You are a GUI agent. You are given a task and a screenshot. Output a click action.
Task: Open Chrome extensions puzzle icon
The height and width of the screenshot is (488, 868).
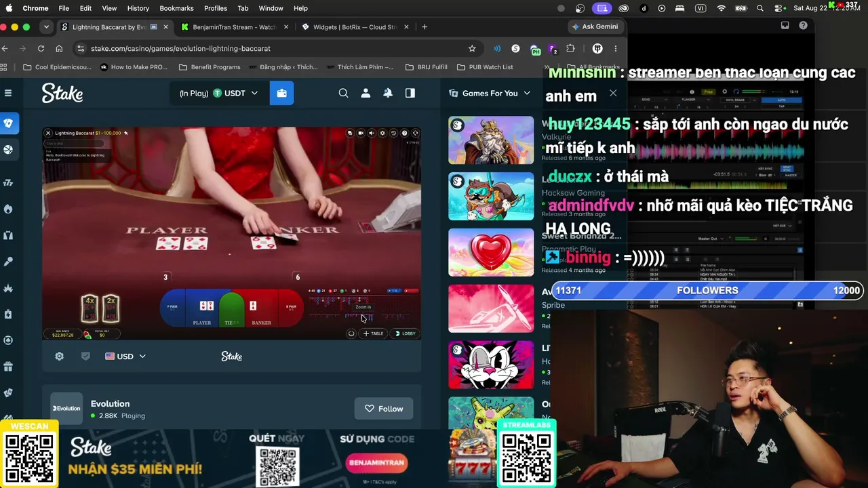(x=570, y=48)
